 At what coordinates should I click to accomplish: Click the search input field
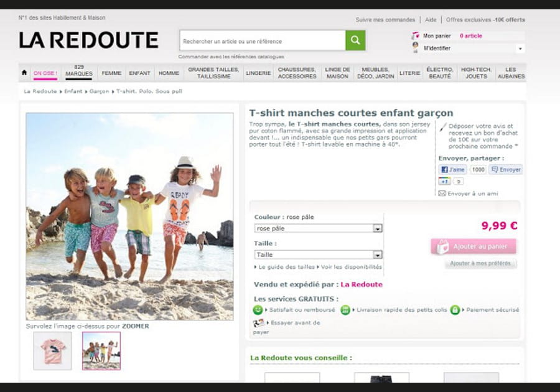[261, 39]
